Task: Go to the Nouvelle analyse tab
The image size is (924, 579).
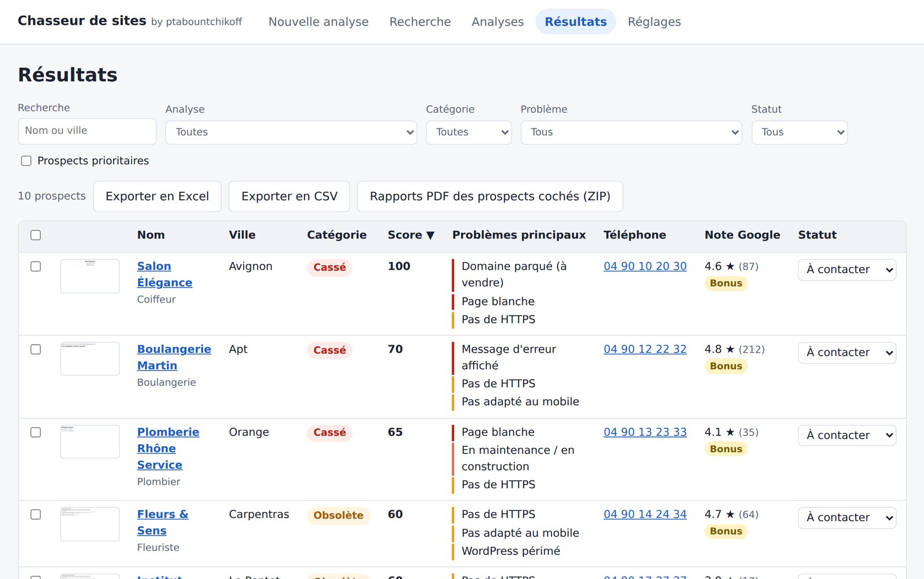Action: 318,22
